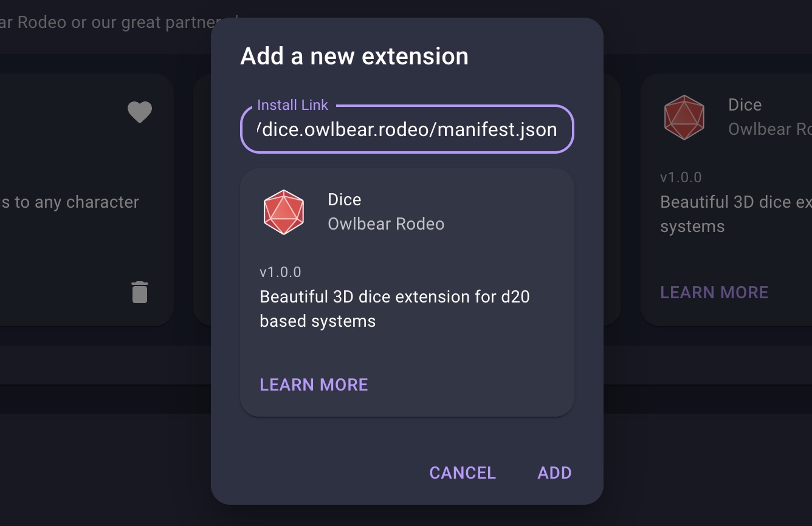The width and height of the screenshot is (812, 526).
Task: Click CANCEL to dismiss the dialog
Action: [x=462, y=473]
